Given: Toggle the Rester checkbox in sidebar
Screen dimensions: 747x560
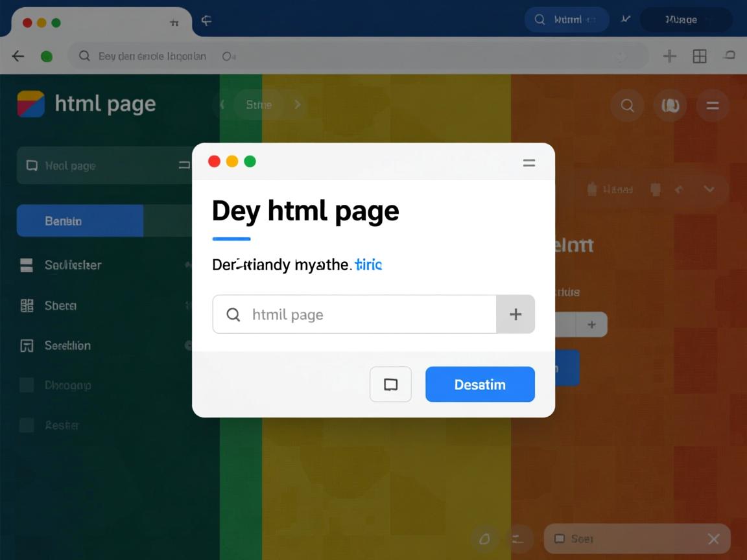Looking at the screenshot, I should [27, 425].
